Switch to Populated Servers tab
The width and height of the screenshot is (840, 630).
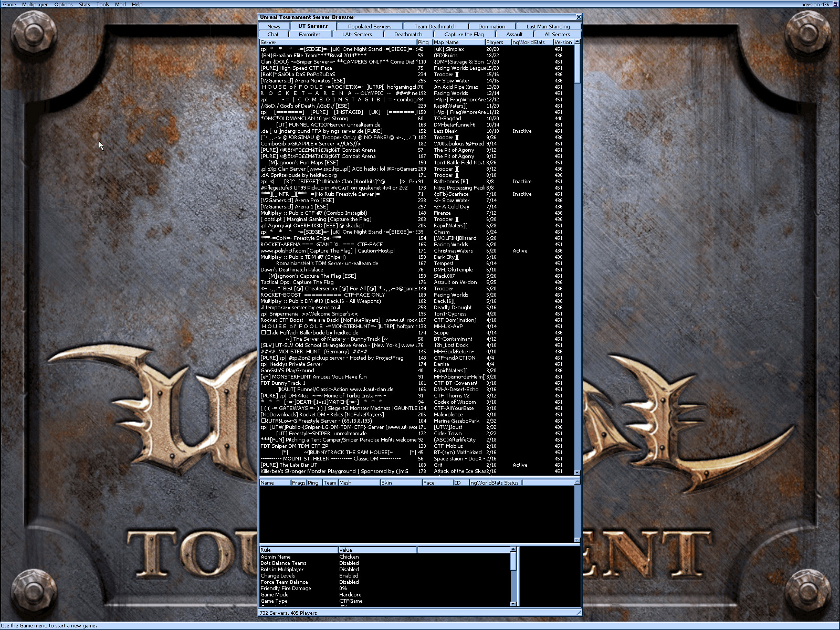[x=370, y=26]
